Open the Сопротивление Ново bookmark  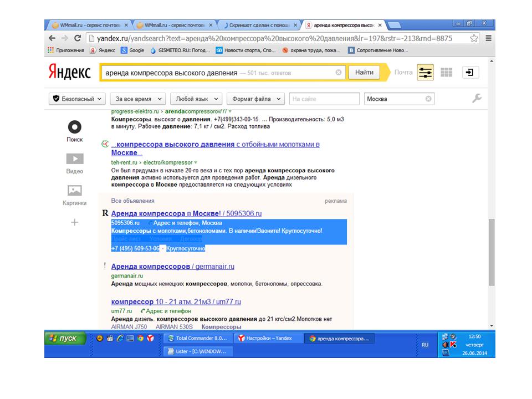378,50
